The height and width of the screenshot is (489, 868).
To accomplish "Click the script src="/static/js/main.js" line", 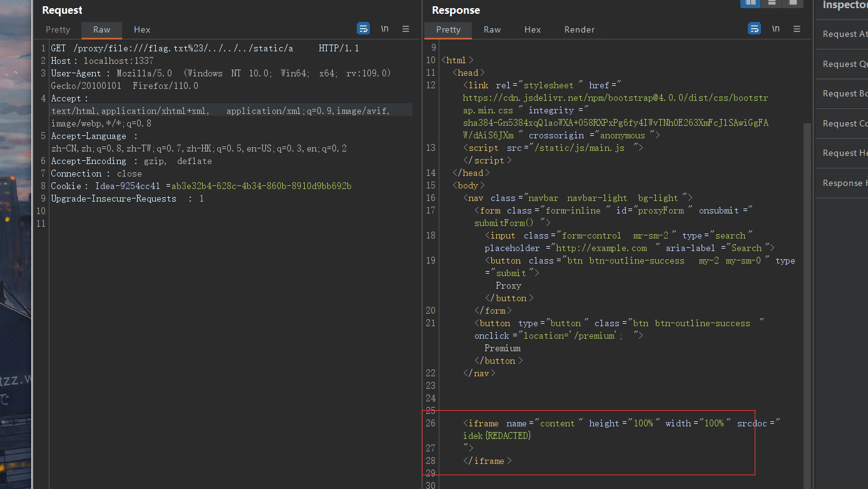I will 553,148.
